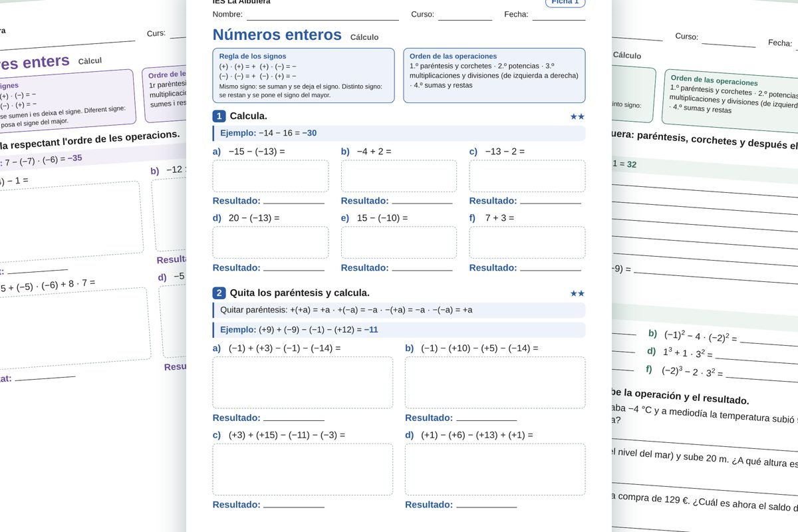Click the Curs blank line on left worksheet

tap(178, 37)
